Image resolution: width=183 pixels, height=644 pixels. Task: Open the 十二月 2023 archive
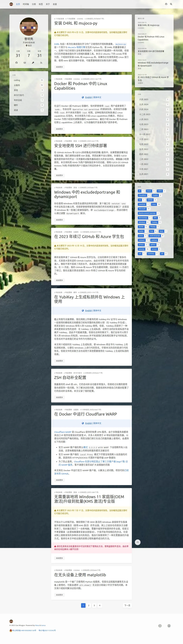pos(154,115)
